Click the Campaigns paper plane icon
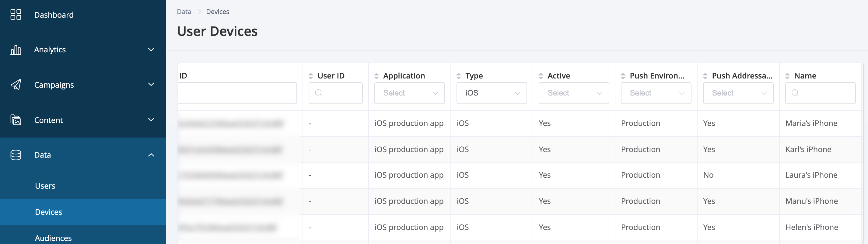 point(16,85)
